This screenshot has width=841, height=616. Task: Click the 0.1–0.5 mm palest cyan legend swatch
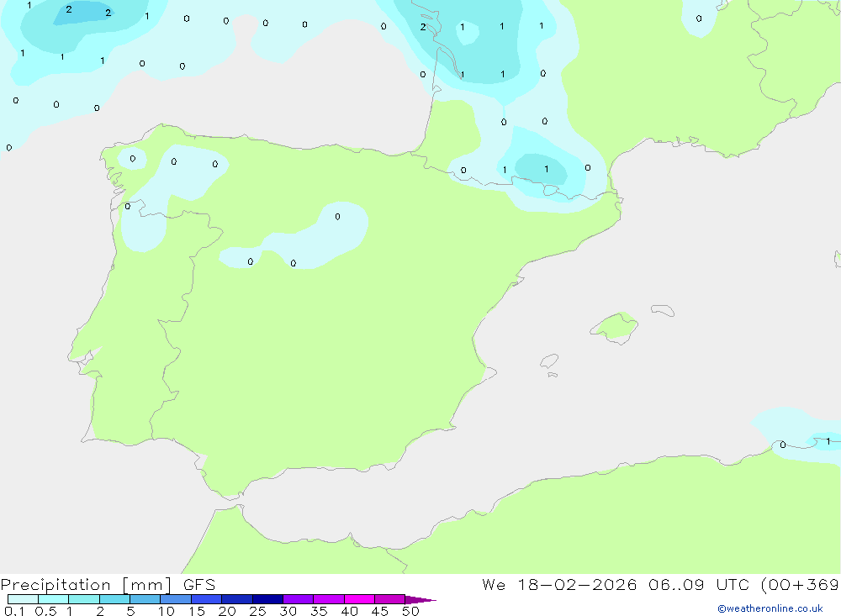pos(23,599)
